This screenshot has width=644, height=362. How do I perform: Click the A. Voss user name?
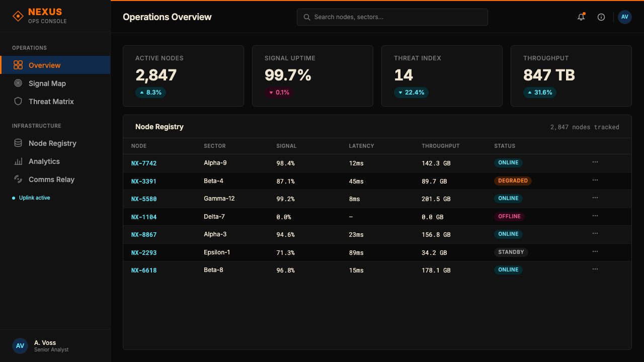(x=45, y=342)
